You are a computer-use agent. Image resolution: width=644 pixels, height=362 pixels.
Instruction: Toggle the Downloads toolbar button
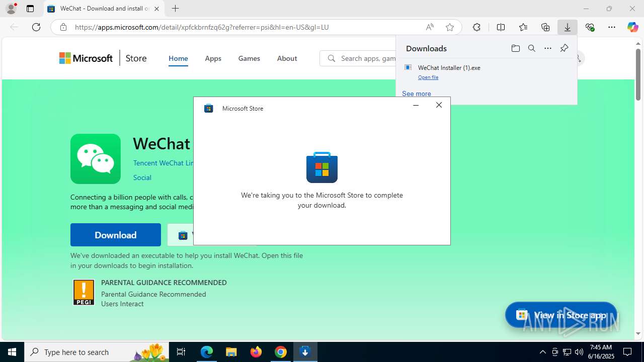point(568,27)
